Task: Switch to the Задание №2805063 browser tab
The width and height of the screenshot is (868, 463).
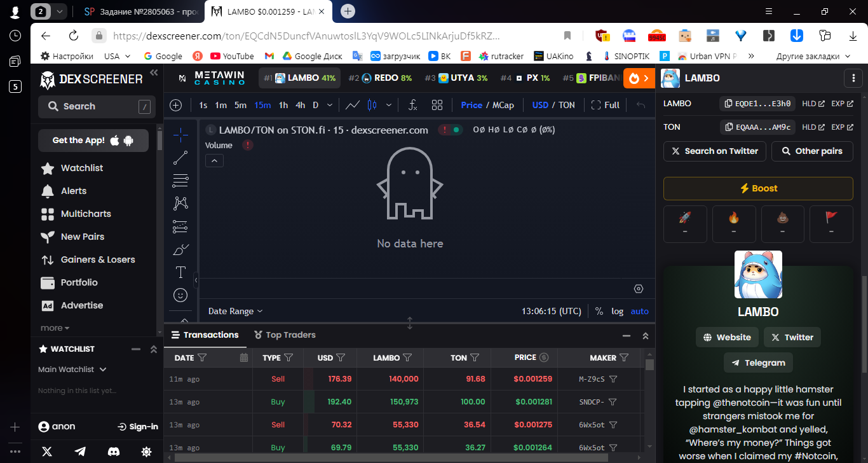Action: tap(140, 11)
